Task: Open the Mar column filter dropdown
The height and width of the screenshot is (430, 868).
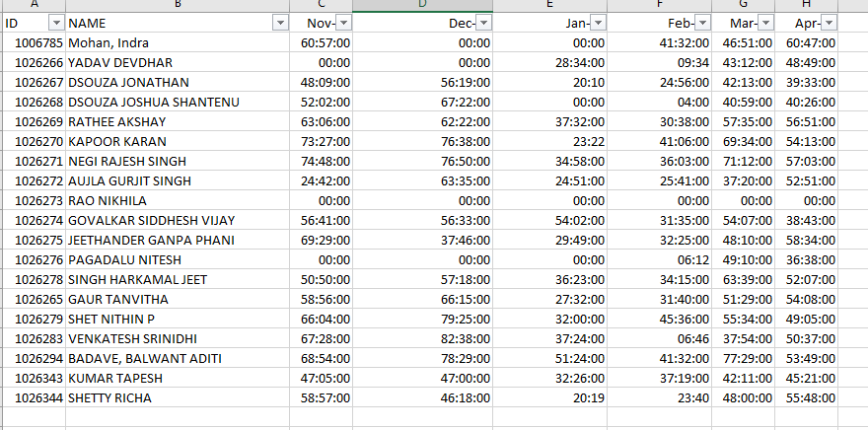Action: pyautogui.click(x=765, y=23)
